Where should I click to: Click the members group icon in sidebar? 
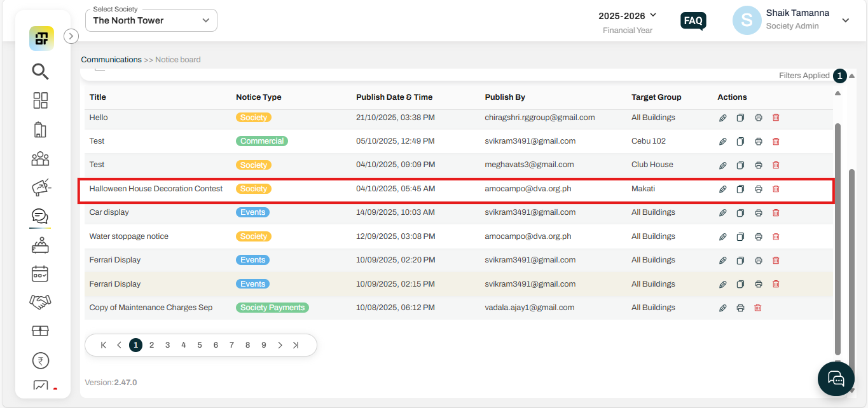[40, 158]
